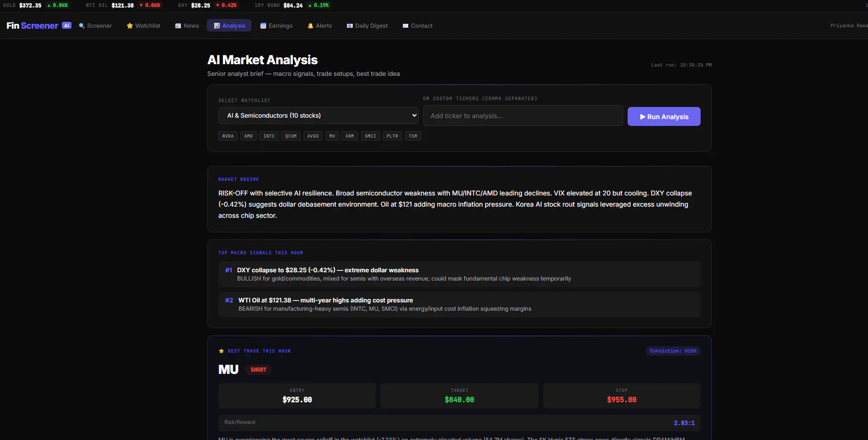This screenshot has height=440, width=868.
Task: Select the PLTR ticker chip
Action: coord(393,136)
